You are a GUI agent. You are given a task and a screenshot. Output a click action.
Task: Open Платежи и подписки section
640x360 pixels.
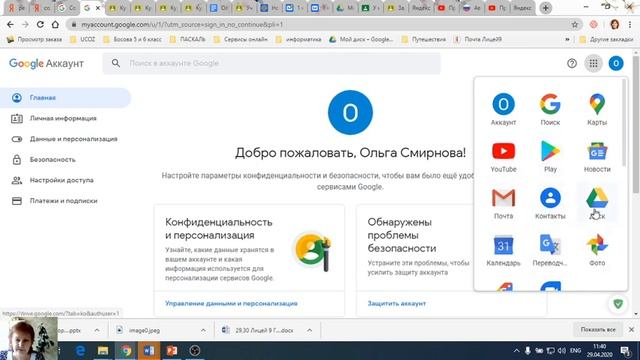tap(65, 201)
